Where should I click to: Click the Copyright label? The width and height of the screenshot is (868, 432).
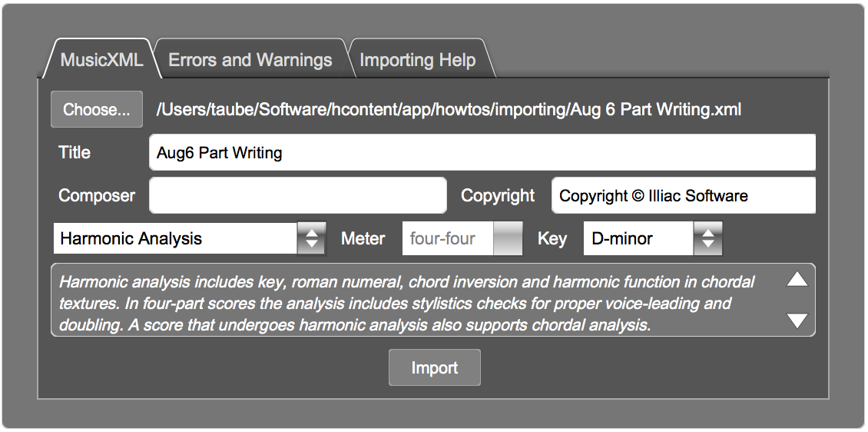tap(498, 195)
